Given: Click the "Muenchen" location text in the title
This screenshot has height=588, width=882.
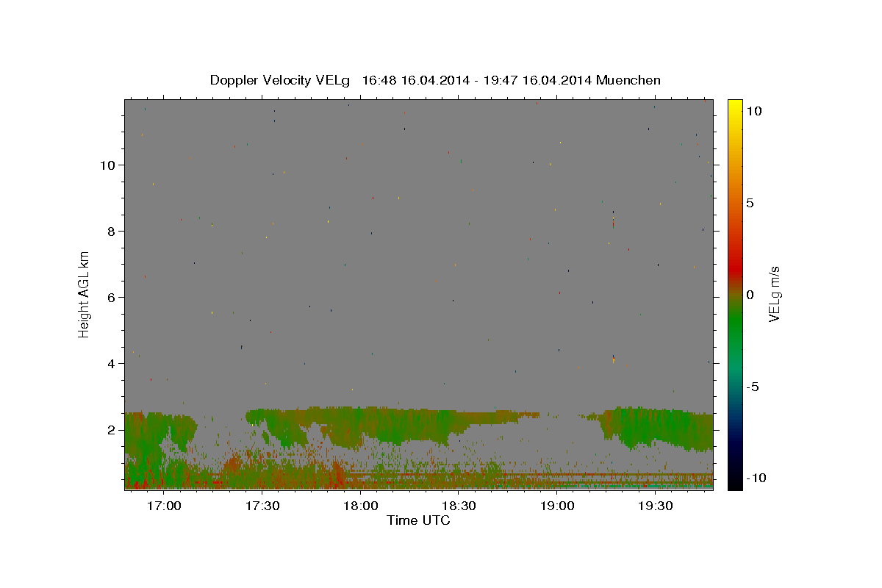Looking at the screenshot, I should [628, 80].
